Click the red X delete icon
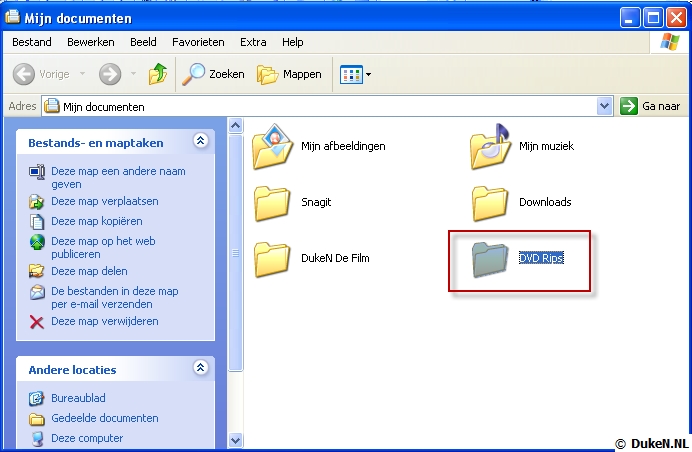Viewport: 692px width, 452px height. coord(37,322)
